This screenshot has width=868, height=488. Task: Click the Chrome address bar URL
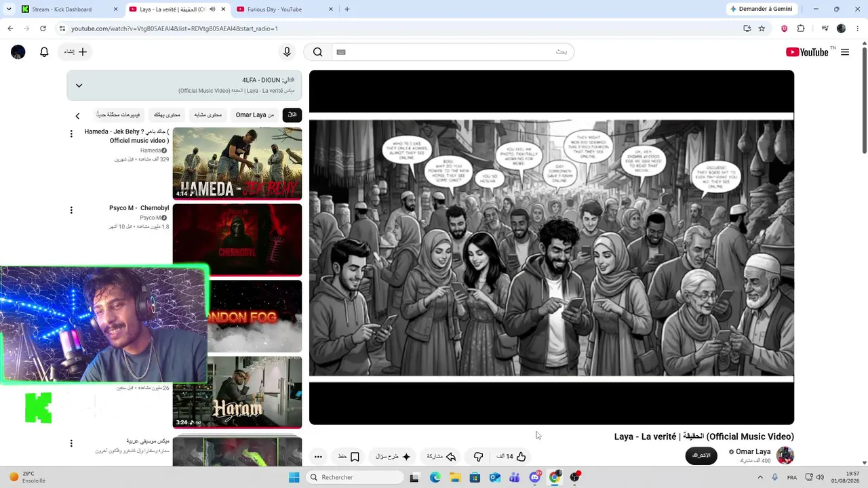click(x=174, y=28)
